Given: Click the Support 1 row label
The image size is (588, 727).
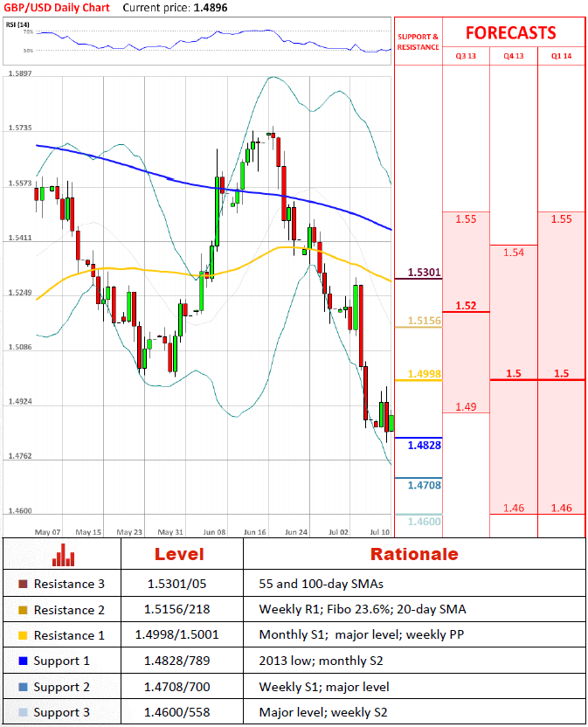Looking at the screenshot, I should pyautogui.click(x=62, y=661).
